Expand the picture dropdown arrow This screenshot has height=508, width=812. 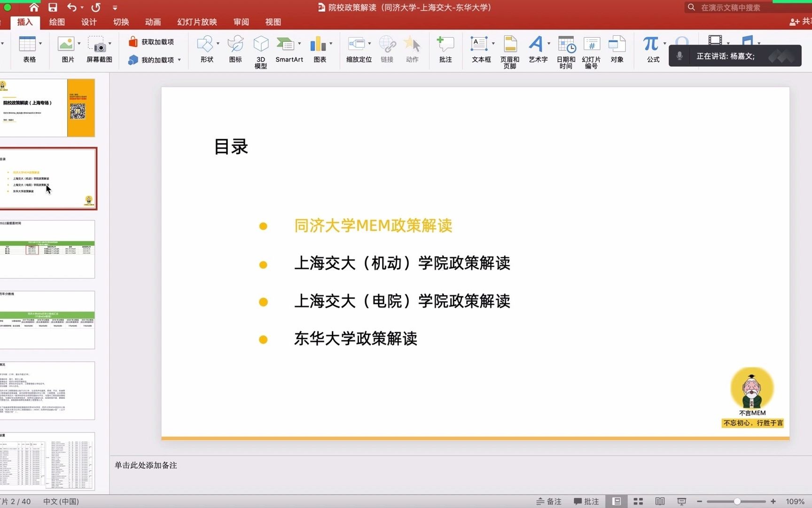[79, 44]
